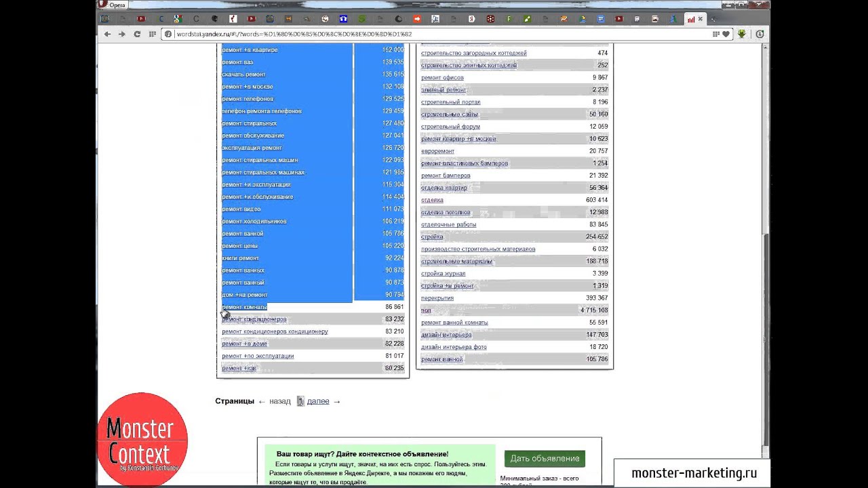Open the 'строительные материалы' link

pyautogui.click(x=456, y=261)
